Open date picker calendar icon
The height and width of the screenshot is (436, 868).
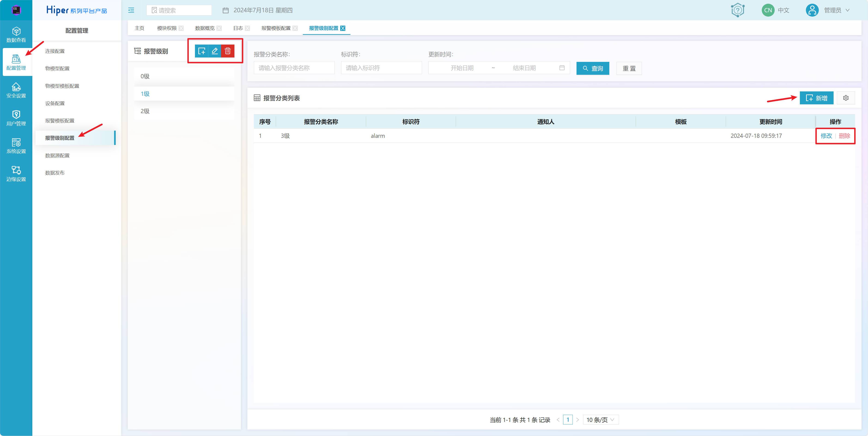pyautogui.click(x=562, y=68)
